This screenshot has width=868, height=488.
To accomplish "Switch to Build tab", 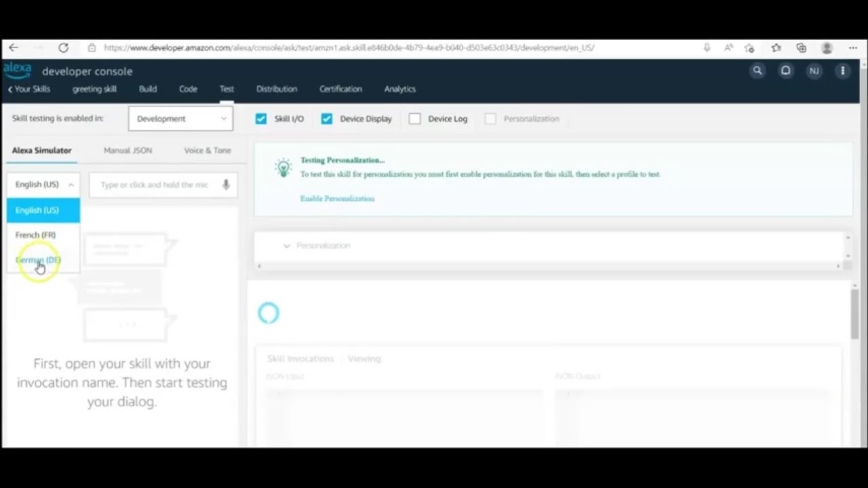I will [148, 89].
